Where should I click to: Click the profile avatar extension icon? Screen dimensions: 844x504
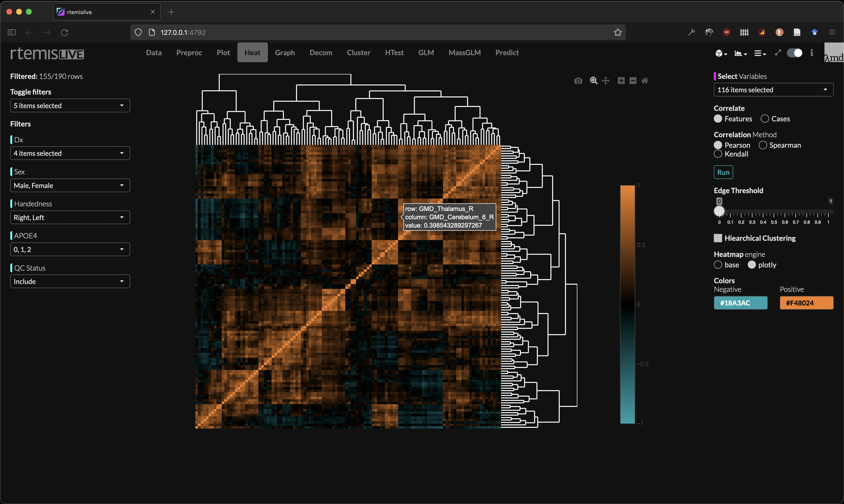(x=709, y=32)
